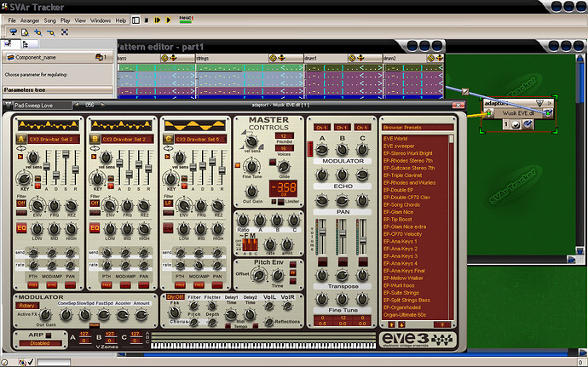Image resolution: width=588 pixels, height=367 pixels.
Task: Toggle layer C button
Action: tap(168, 139)
